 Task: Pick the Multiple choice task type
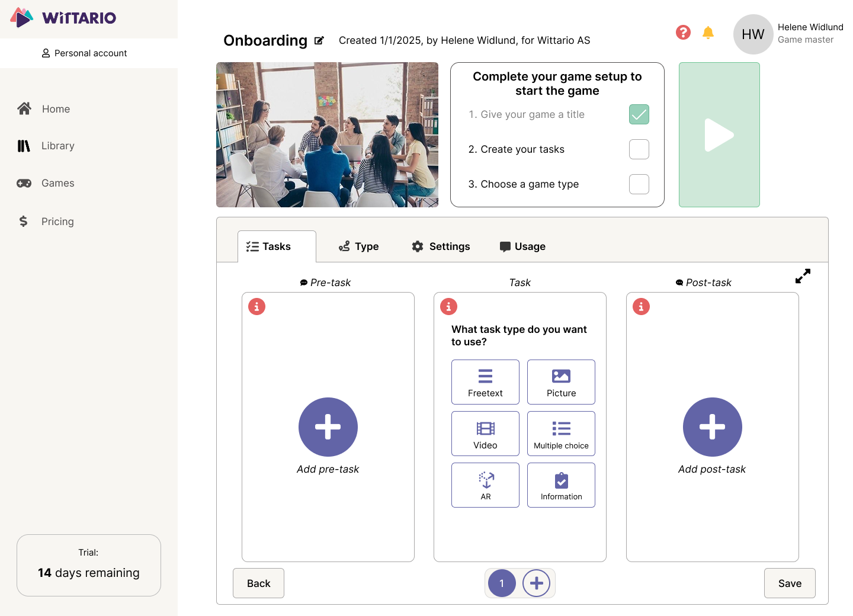[560, 433]
